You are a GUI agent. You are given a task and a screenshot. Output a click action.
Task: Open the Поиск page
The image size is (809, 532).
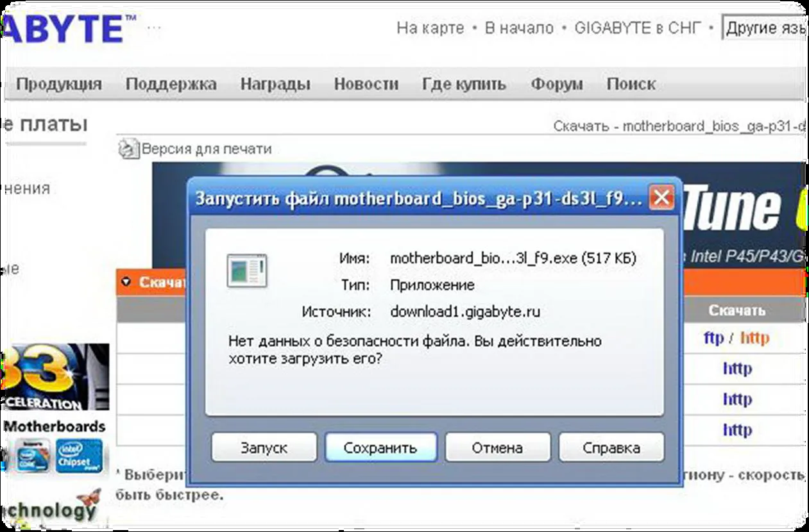[x=631, y=84]
